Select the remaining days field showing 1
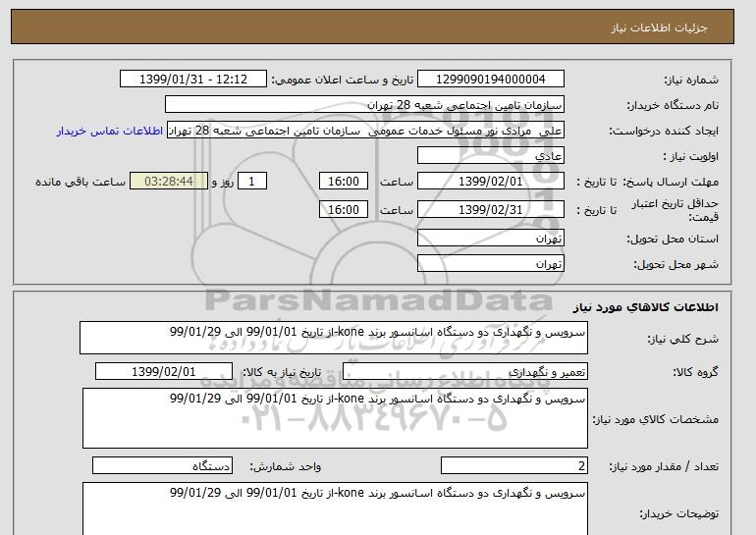 pyautogui.click(x=252, y=182)
